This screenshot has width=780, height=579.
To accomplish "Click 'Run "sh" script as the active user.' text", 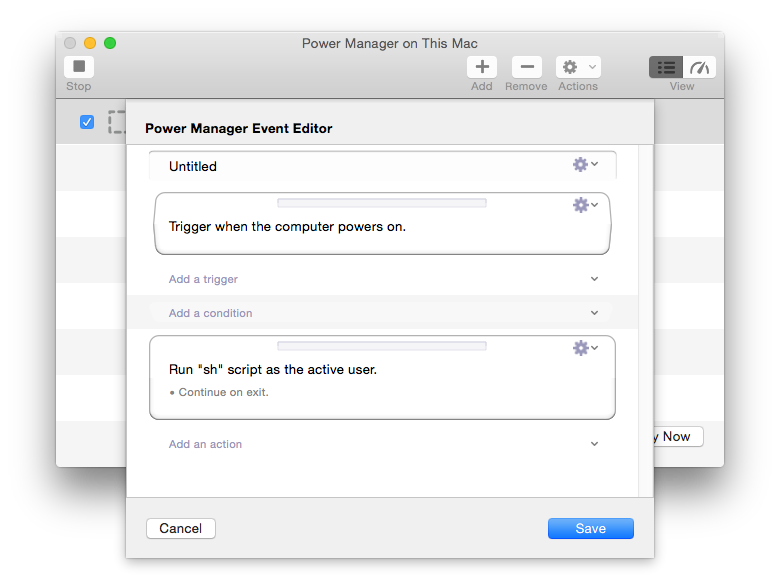I will tap(273, 370).
